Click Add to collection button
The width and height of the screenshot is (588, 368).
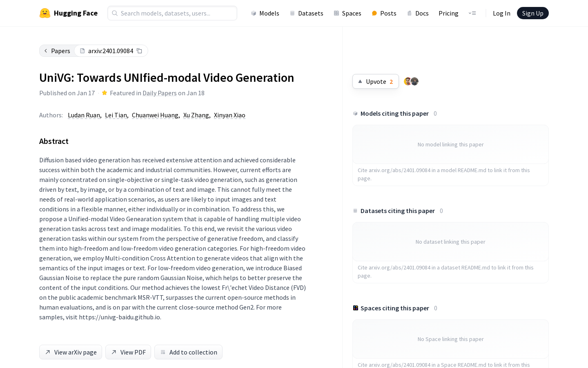188,352
